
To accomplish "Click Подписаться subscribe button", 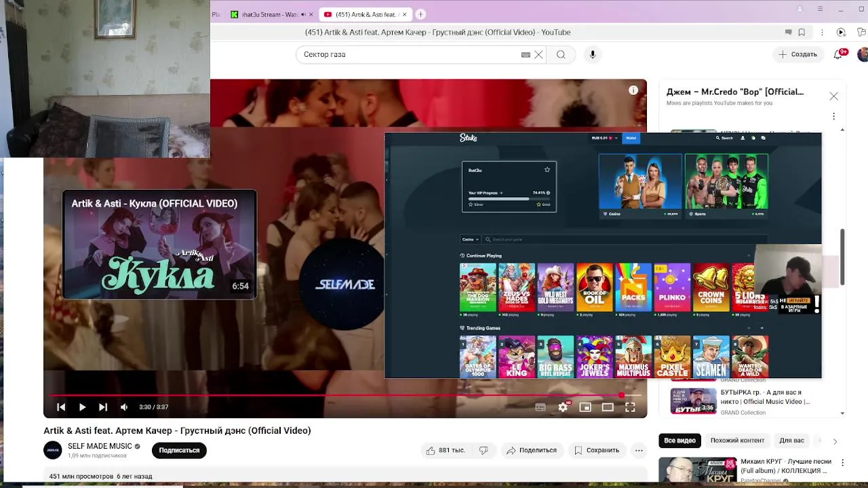I will [x=179, y=450].
